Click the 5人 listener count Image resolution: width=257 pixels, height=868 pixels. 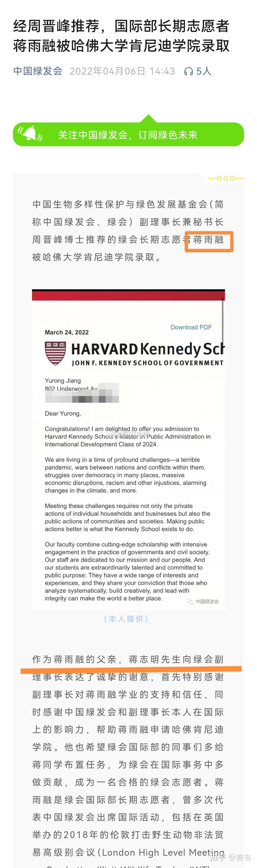click(204, 71)
